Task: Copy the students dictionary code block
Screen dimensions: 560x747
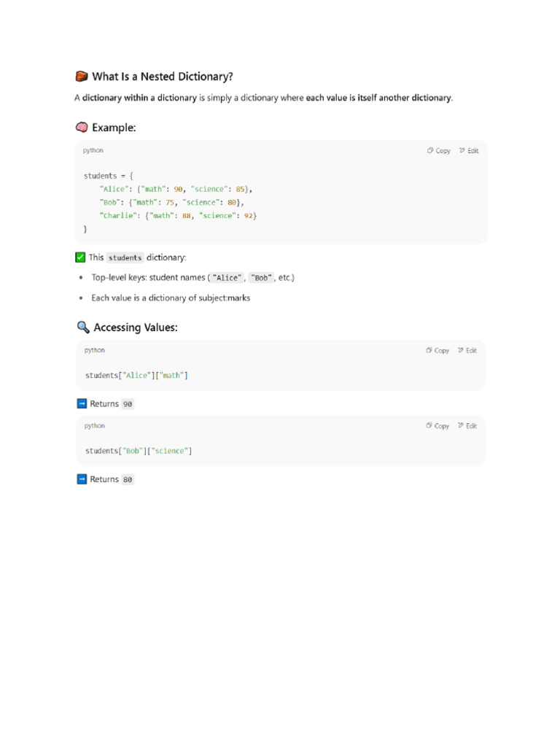Action: 439,151
